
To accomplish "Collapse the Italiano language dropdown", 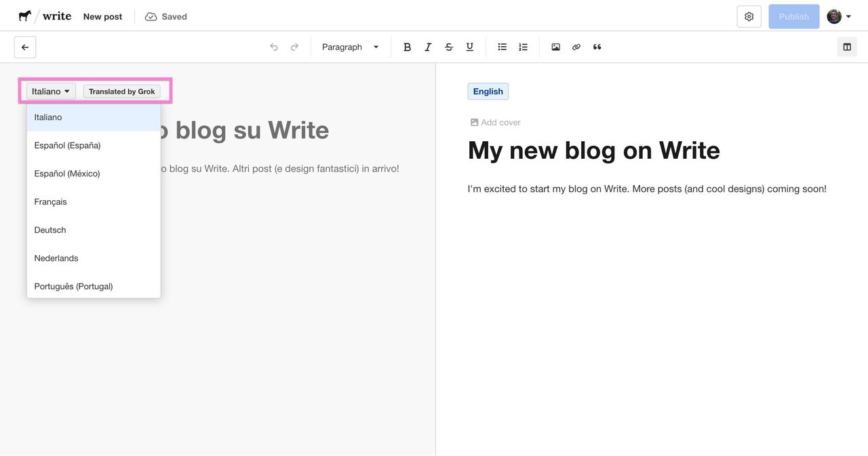I will click(x=51, y=91).
